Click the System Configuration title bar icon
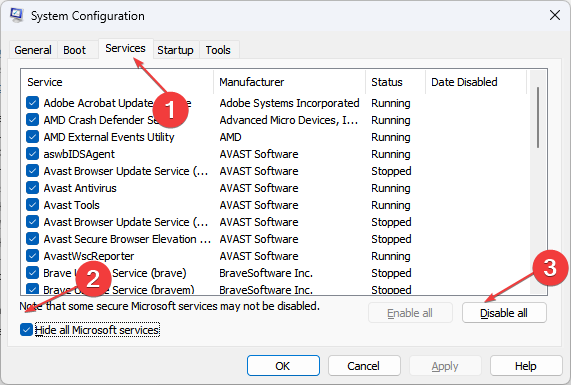The height and width of the screenshot is (385, 571). coord(16,15)
